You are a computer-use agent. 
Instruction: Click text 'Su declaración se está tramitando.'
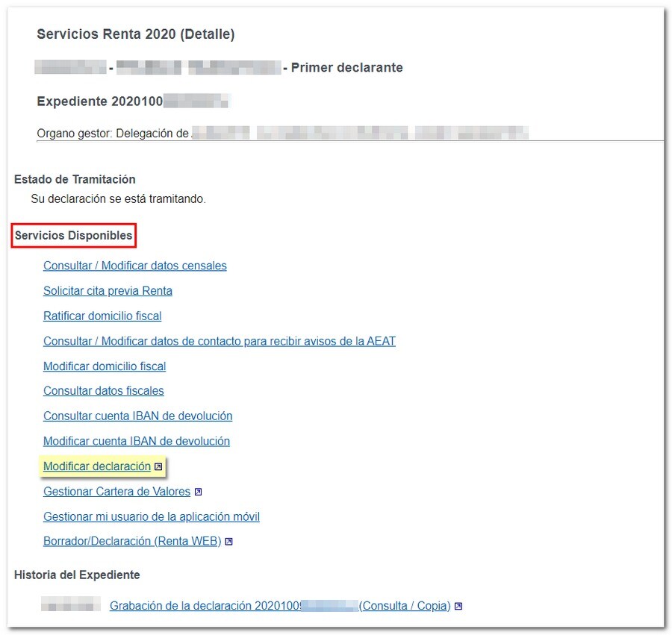point(118,199)
